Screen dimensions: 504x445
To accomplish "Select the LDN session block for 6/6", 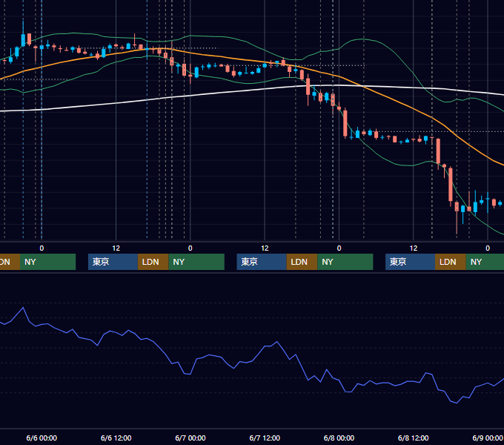I will coord(153,262).
